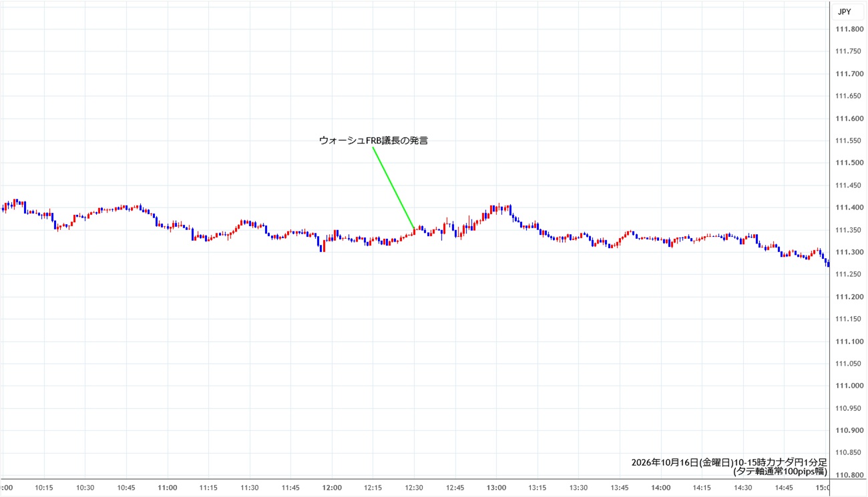Click the 13:45 time axis label

[x=620, y=488]
